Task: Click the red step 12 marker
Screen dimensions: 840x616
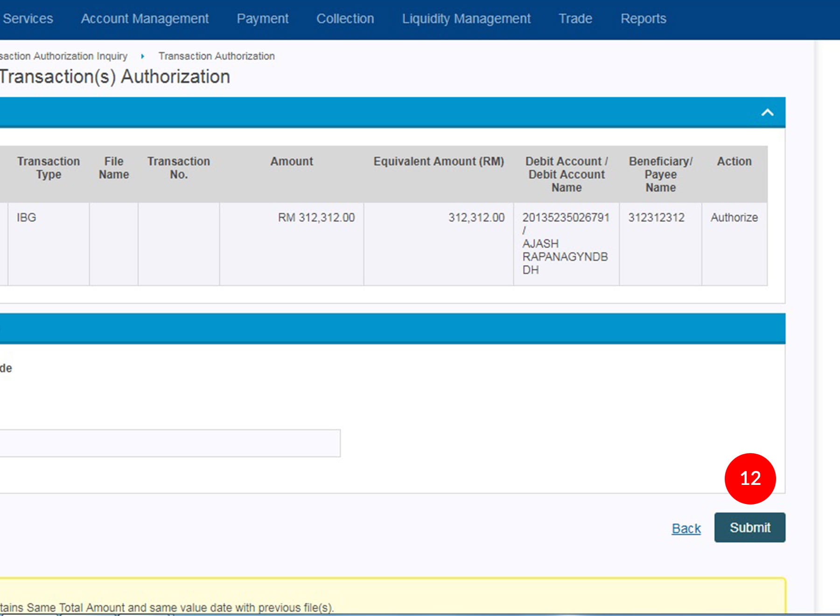Action: (x=750, y=478)
